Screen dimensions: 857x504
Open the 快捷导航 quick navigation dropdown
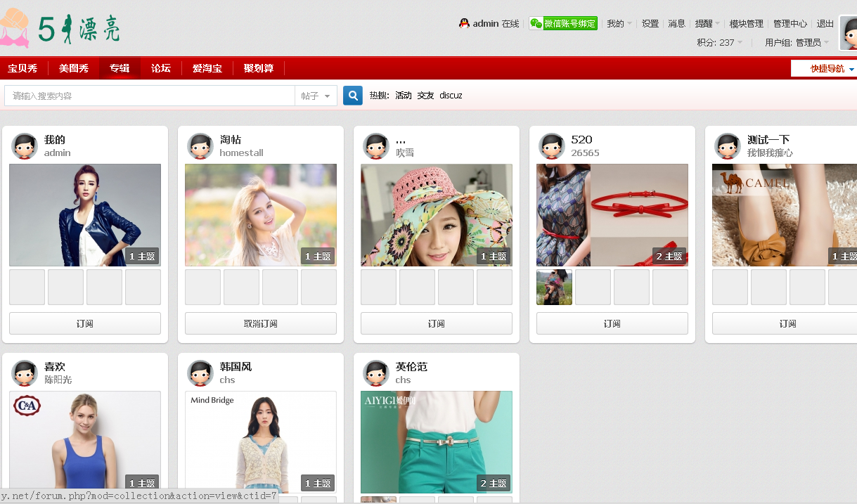(827, 68)
